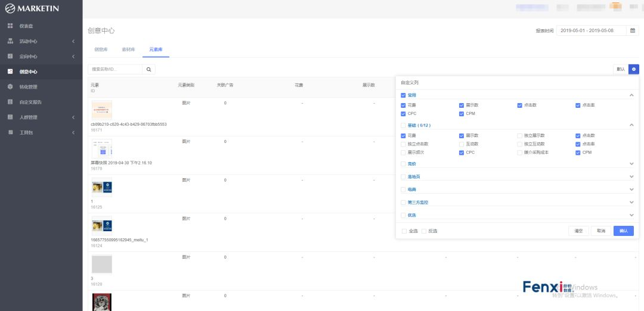Uncheck 点击率 in the 常用 group
The image size is (644, 311).
(x=578, y=105)
